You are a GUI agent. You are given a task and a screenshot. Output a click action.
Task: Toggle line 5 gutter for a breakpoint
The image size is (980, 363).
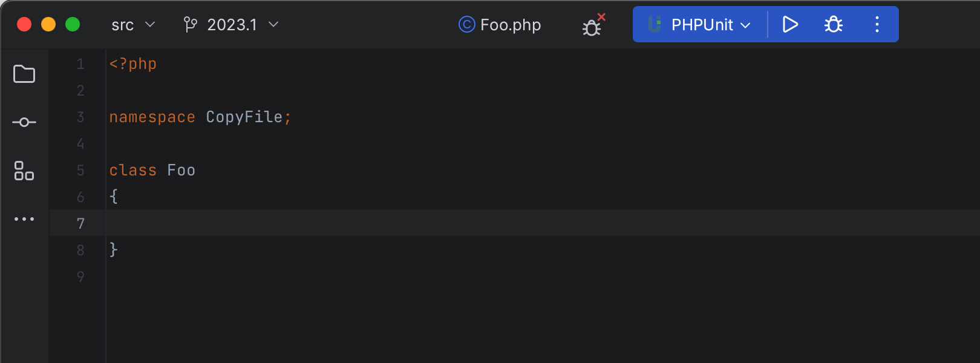pyautogui.click(x=80, y=170)
